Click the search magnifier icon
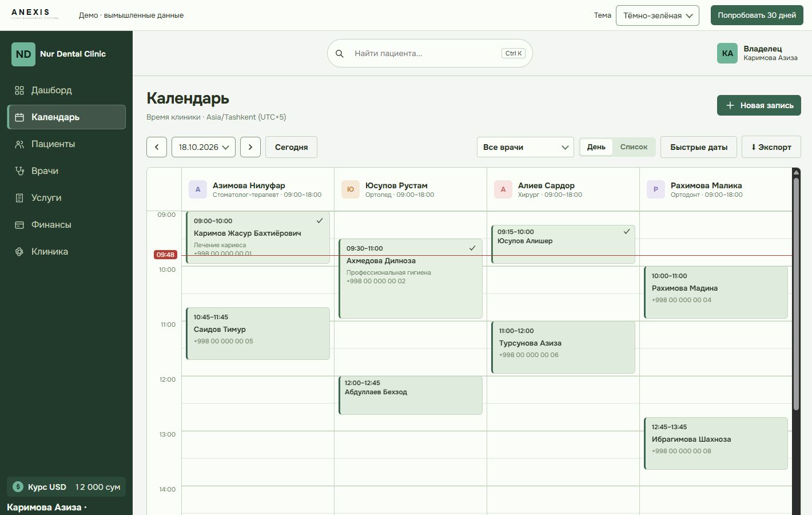The width and height of the screenshot is (812, 515). [340, 53]
